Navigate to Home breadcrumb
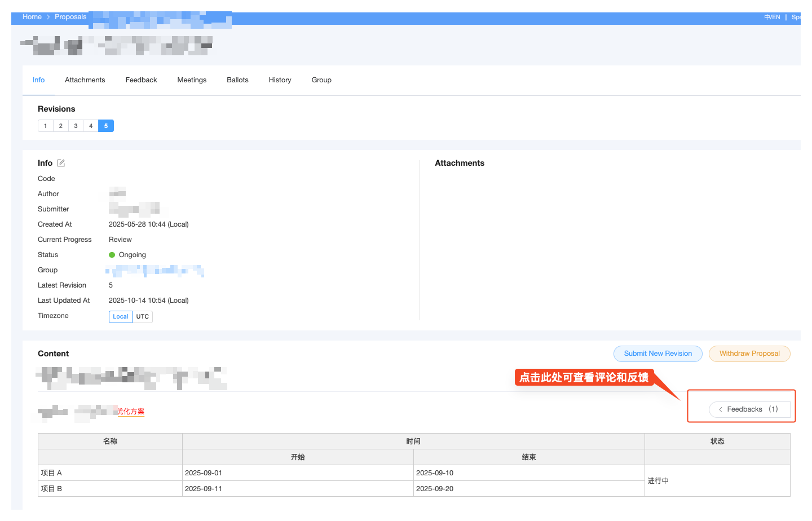Image resolution: width=812 pixels, height=521 pixels. [32, 17]
